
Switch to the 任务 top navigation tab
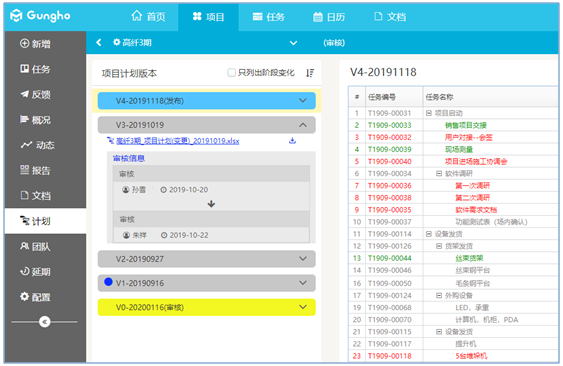click(269, 17)
